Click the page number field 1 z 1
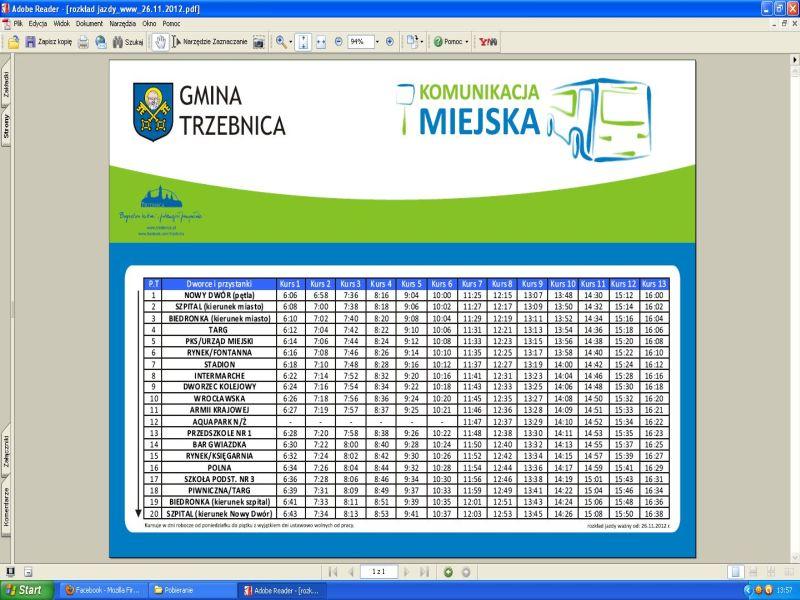The height and width of the screenshot is (600, 800). 378,572
